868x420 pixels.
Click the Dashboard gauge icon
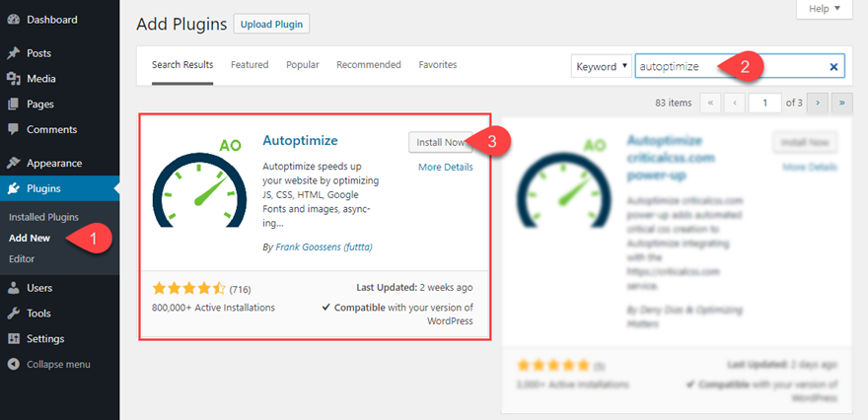(x=14, y=20)
